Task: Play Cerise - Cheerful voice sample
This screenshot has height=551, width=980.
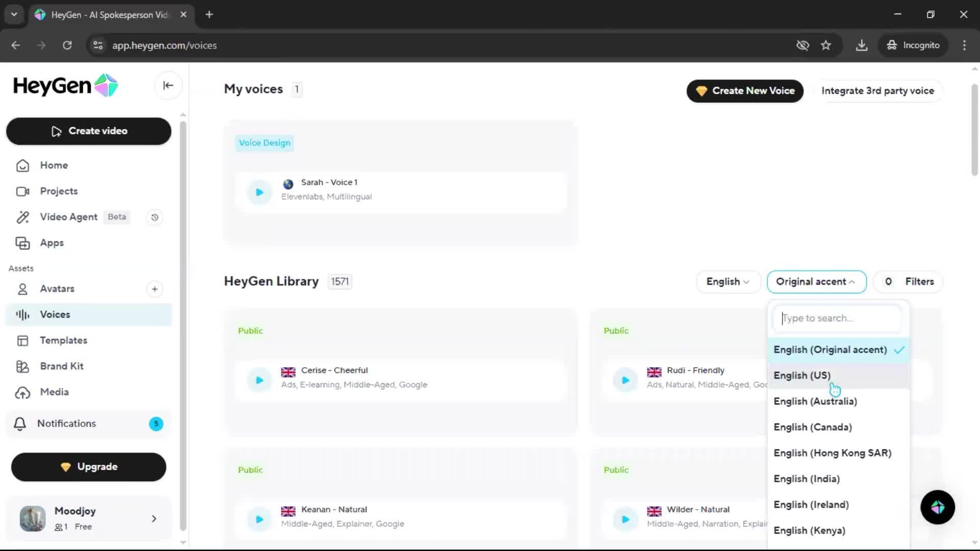Action: (x=259, y=380)
